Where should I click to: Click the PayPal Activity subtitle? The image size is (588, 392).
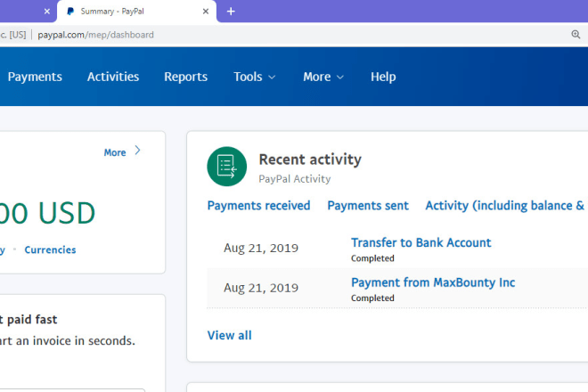pos(295,179)
